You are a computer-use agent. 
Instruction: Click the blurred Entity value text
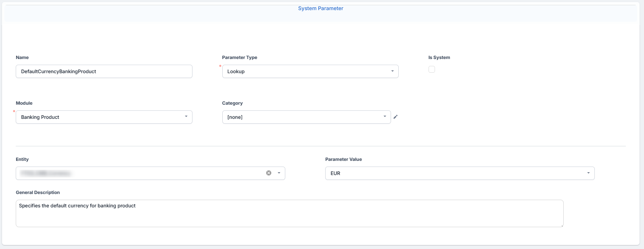pos(46,173)
